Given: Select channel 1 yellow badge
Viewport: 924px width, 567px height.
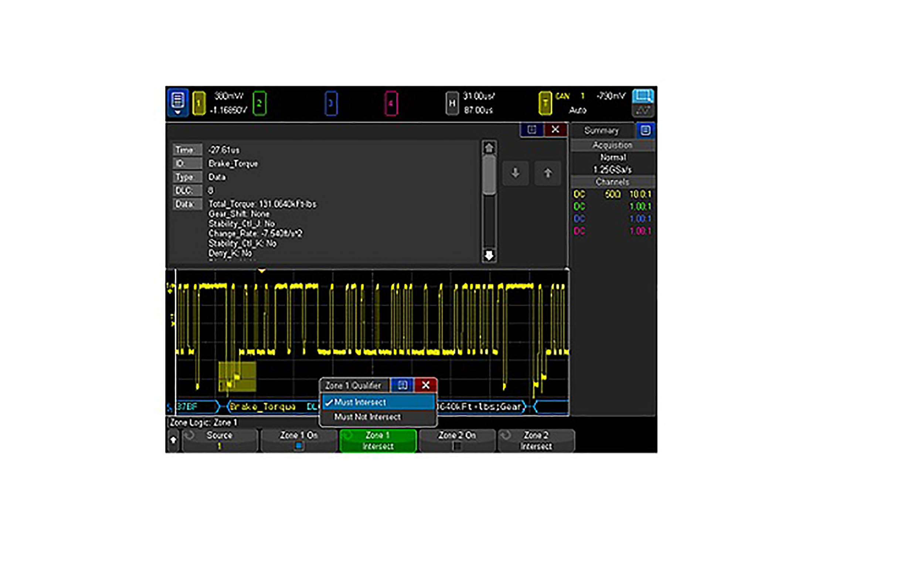Looking at the screenshot, I should 199,103.
